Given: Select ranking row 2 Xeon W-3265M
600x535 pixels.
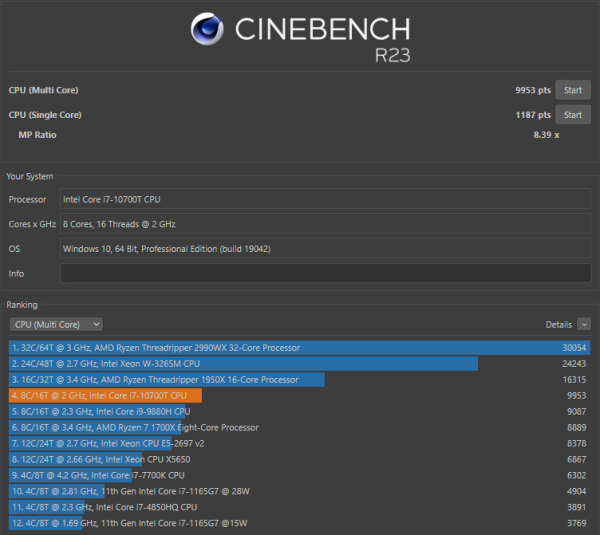Looking at the screenshot, I should (300, 364).
